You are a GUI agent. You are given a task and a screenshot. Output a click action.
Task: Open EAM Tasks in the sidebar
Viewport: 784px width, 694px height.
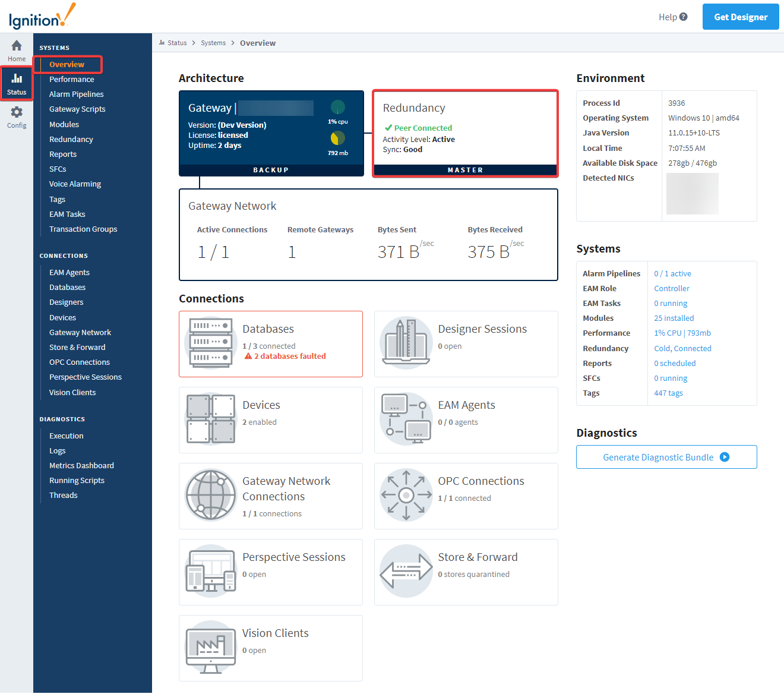point(67,214)
